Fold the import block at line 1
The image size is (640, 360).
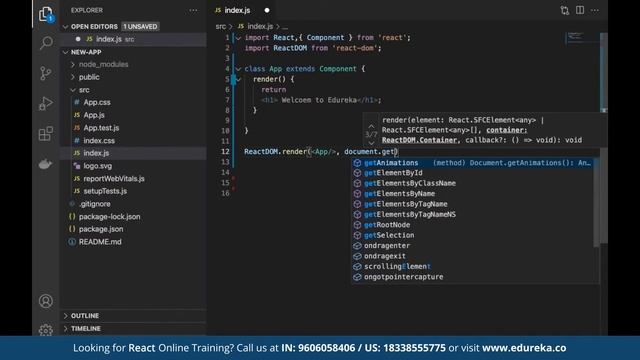point(238,38)
